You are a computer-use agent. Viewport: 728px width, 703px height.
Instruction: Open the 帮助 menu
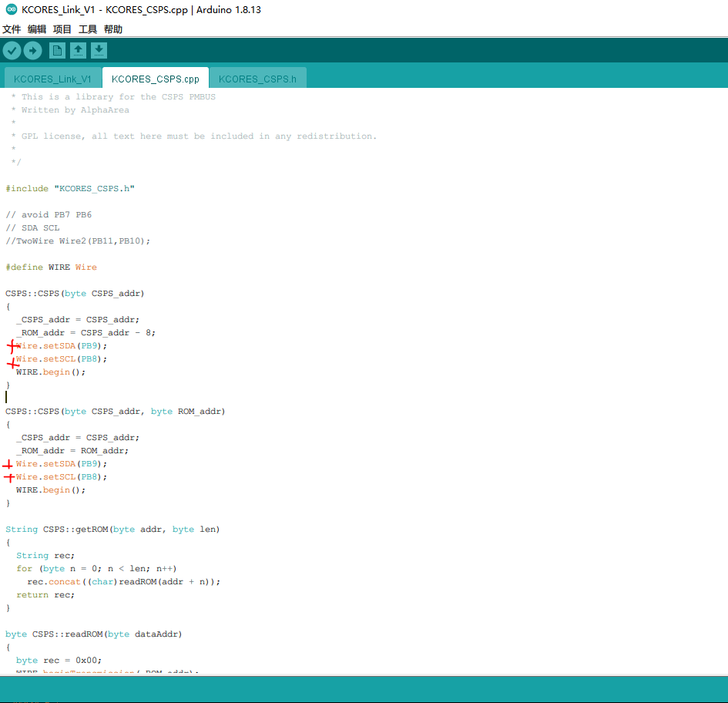[x=110, y=29]
